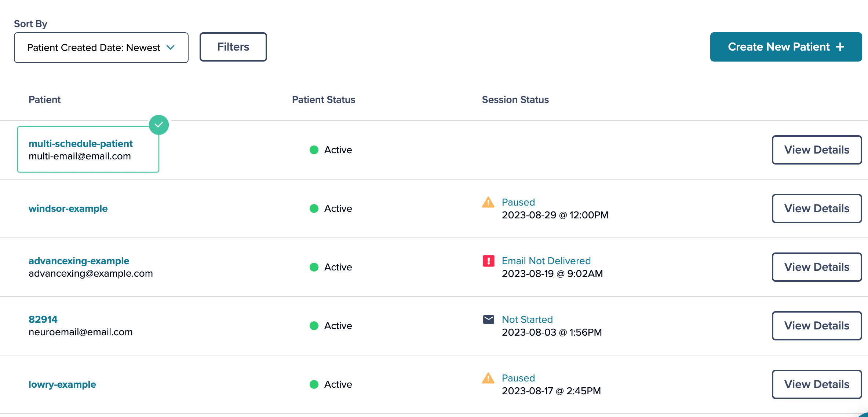Select the multi-schedule-patient card
Viewport: 868px width, 417px height.
tap(88, 150)
